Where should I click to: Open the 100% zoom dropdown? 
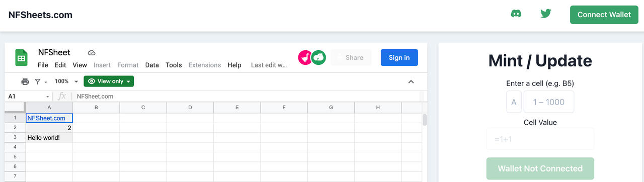pyautogui.click(x=66, y=81)
